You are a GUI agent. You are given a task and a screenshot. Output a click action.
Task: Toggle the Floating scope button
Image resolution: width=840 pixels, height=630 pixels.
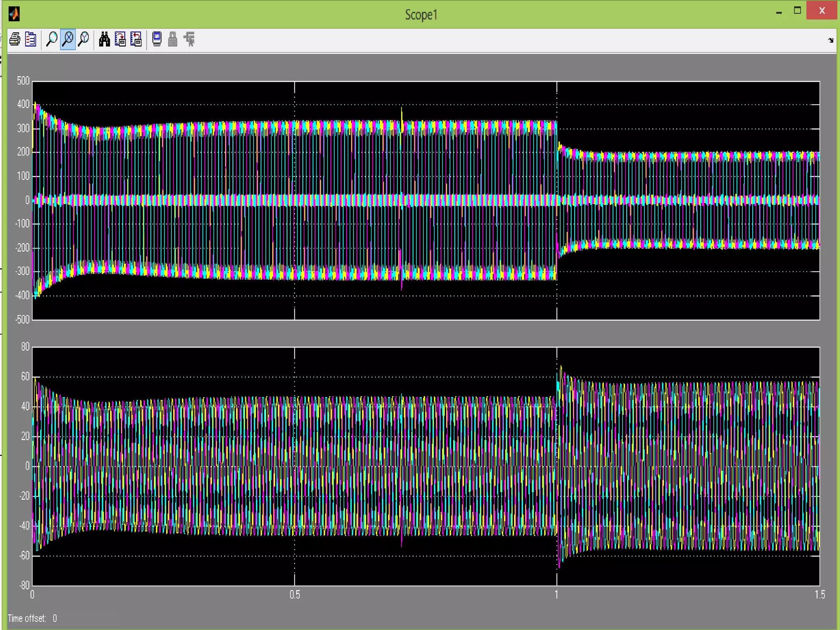click(157, 39)
